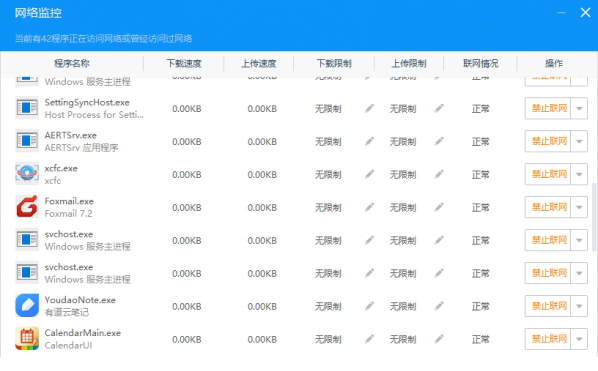Screen dimensions: 598x371
Task: Click the 操作 column header
Action: point(554,63)
